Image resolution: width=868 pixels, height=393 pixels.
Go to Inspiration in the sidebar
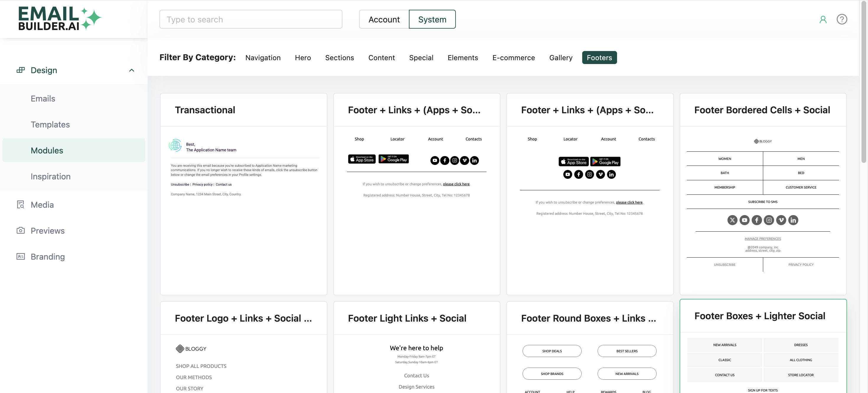[x=50, y=176]
